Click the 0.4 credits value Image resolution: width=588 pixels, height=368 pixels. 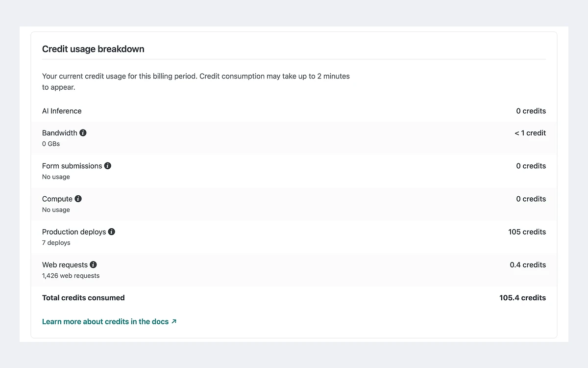tap(528, 264)
